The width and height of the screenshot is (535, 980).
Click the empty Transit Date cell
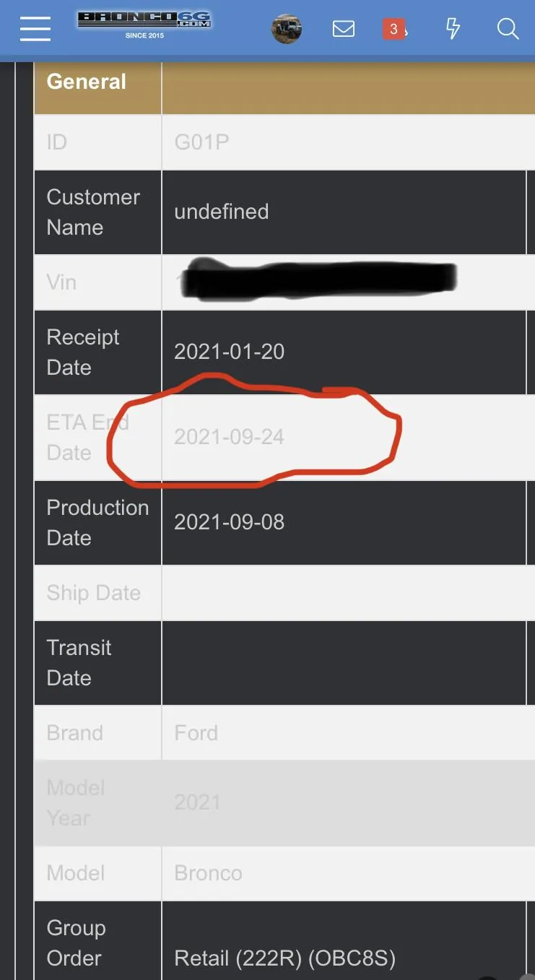[x=344, y=663]
